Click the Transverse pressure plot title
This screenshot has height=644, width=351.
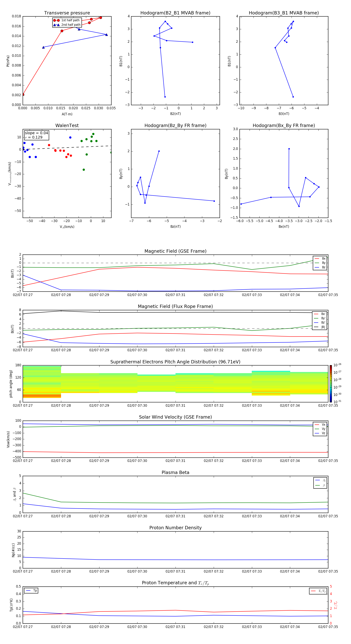[x=67, y=13]
